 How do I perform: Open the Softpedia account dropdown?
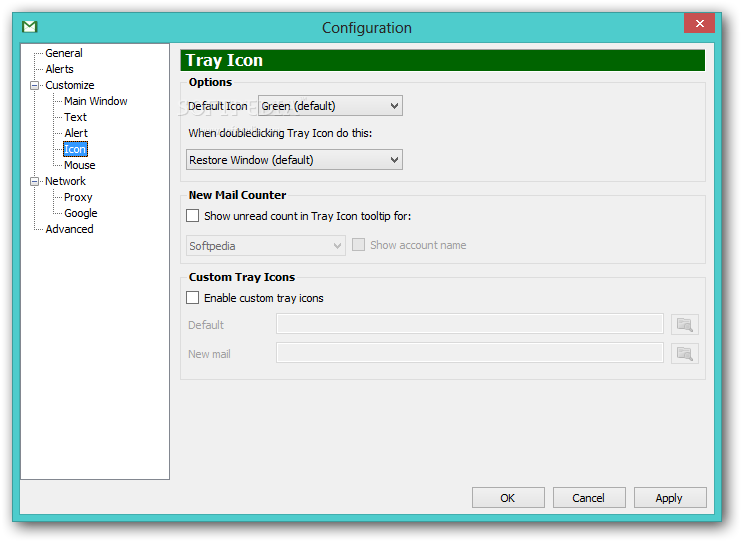265,246
